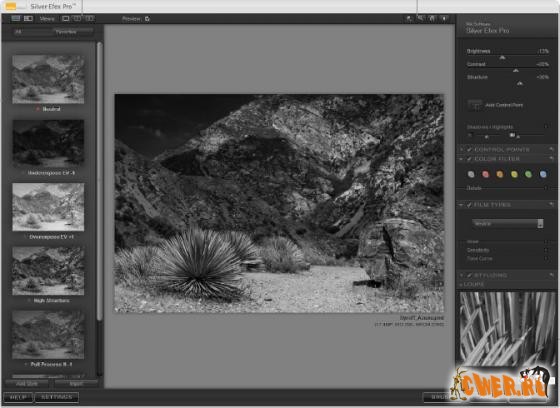Select the red color filter

coord(485,174)
